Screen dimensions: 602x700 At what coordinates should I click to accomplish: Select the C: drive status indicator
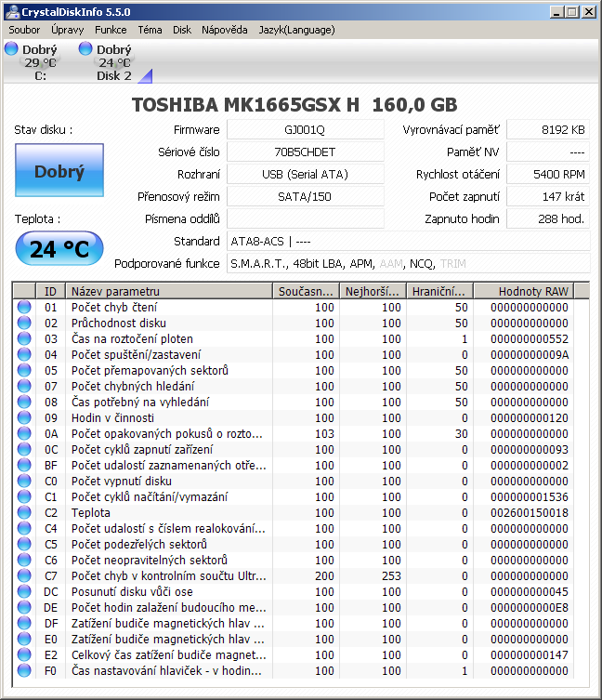(x=32, y=61)
